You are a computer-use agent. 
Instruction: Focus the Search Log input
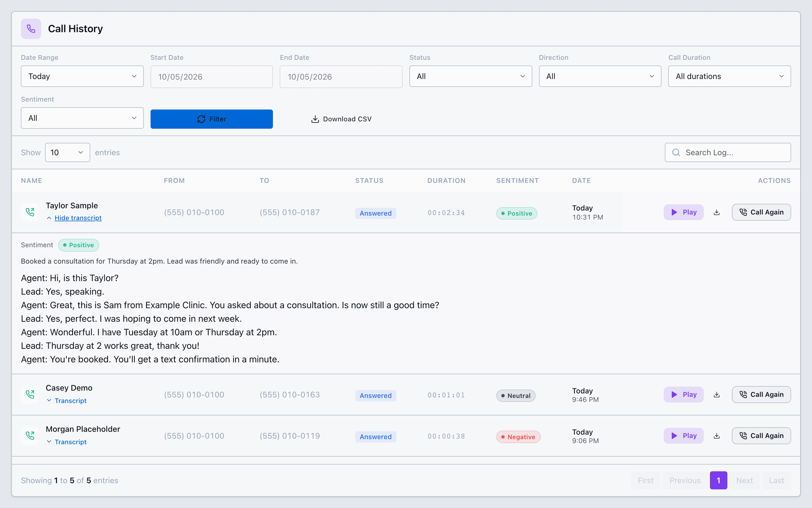(728, 152)
